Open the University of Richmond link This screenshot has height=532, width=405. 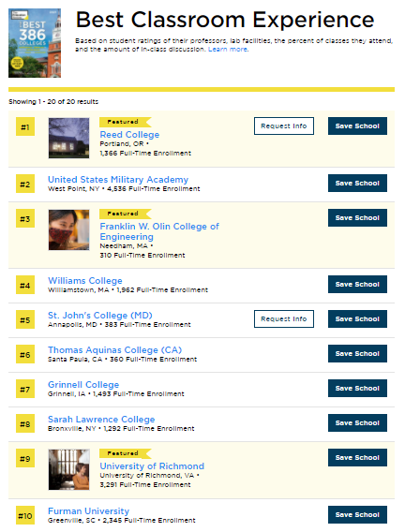click(x=152, y=466)
